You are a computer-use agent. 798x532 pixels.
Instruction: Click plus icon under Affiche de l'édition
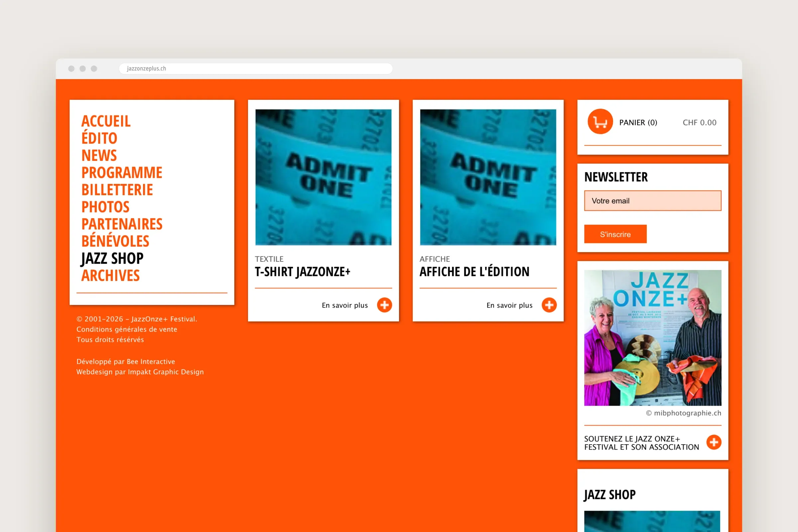pos(549,305)
